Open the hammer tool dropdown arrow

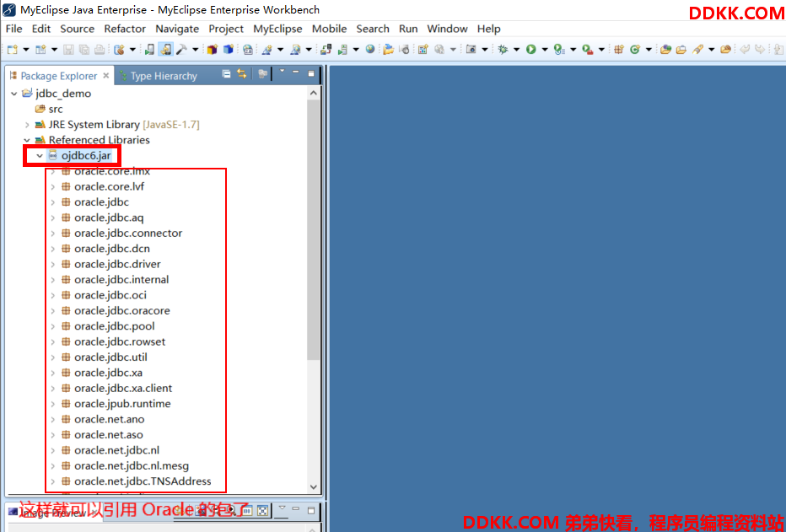[x=195, y=50]
